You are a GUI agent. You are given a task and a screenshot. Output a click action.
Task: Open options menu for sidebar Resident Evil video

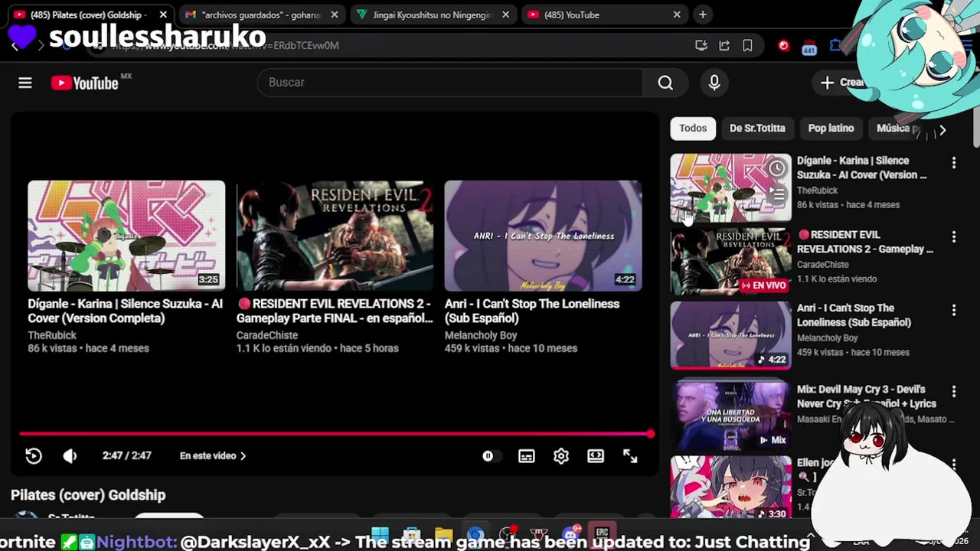954,237
